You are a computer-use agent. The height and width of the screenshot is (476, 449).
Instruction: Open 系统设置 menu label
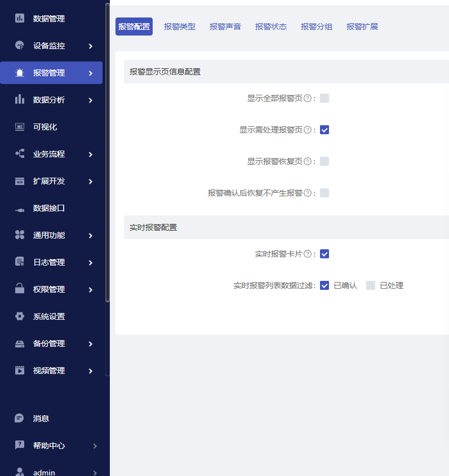(49, 316)
